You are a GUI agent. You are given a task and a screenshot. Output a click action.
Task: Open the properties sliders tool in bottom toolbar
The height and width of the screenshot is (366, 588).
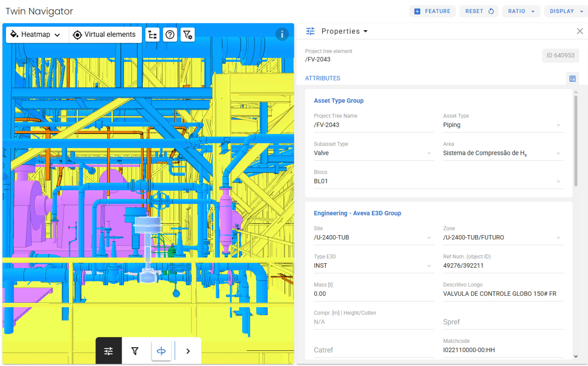click(x=109, y=351)
